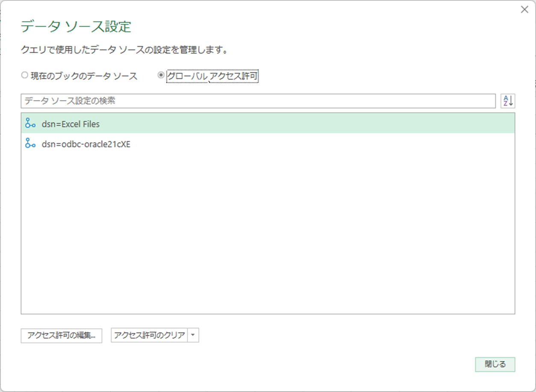The height and width of the screenshot is (392, 536).
Task: Select the dsn=odbc-oracle21cXE list entry
Action: pos(86,144)
